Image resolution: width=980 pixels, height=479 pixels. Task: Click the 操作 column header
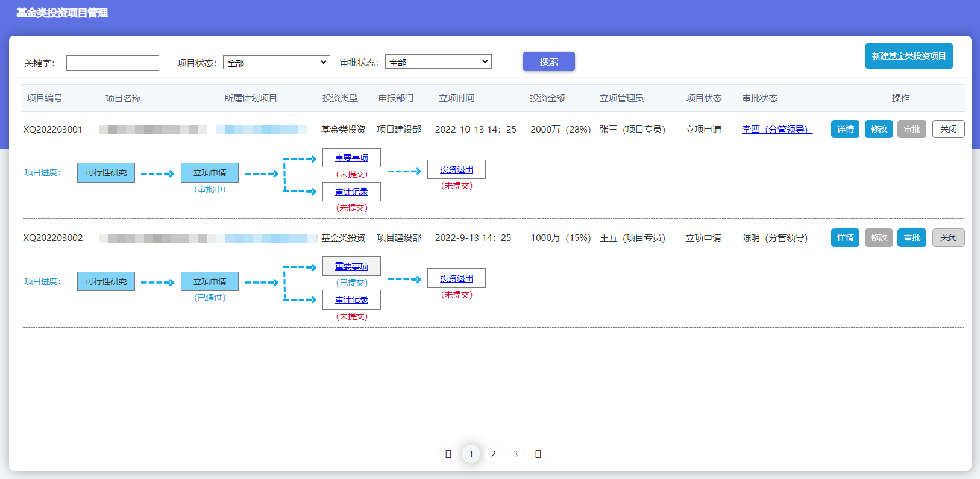click(x=901, y=98)
